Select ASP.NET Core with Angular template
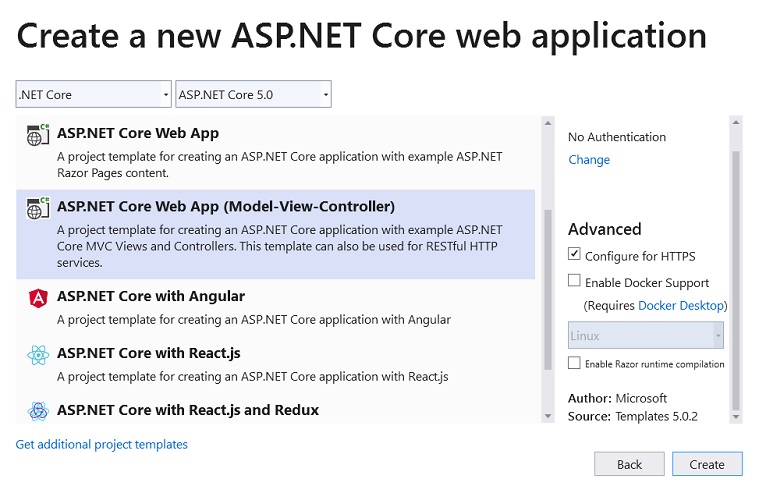This screenshot has height=486, width=759. click(275, 307)
